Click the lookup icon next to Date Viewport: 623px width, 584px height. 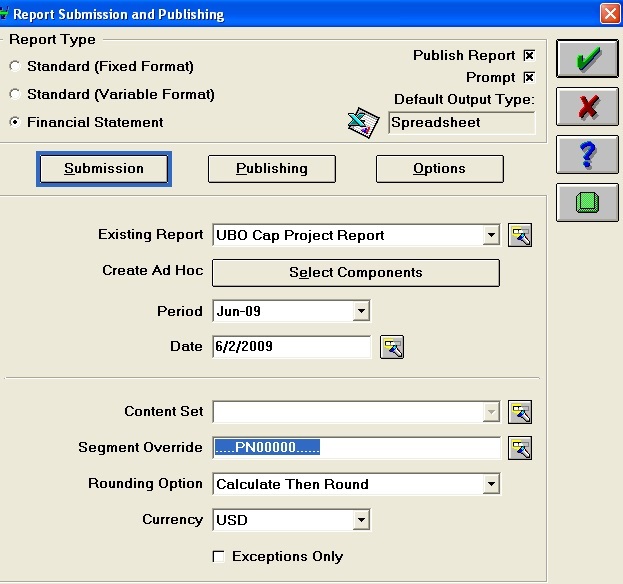pos(393,347)
